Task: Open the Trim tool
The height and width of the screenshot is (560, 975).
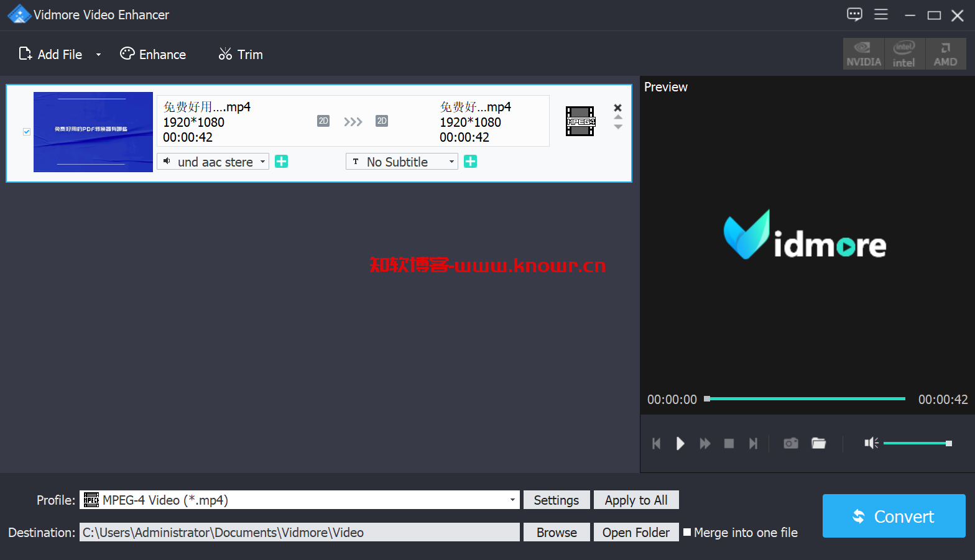Action: (241, 54)
